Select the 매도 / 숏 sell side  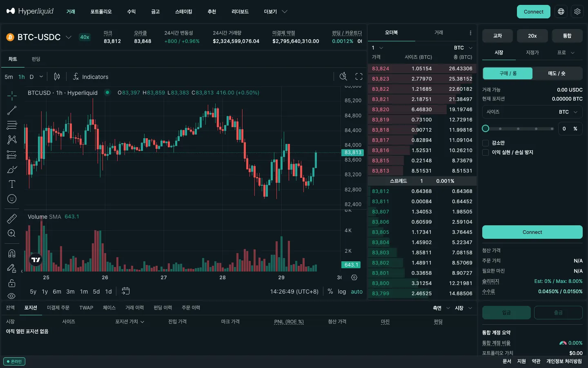click(x=557, y=73)
